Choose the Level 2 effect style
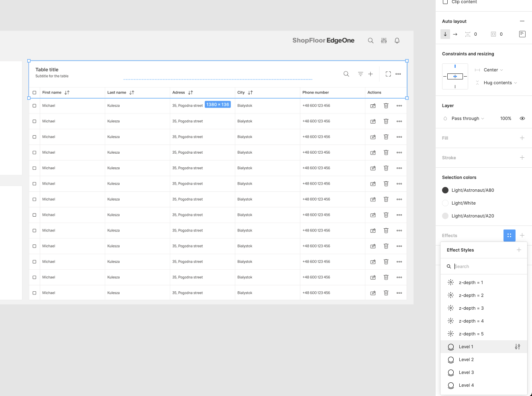The height and width of the screenshot is (396, 532). pos(466,359)
